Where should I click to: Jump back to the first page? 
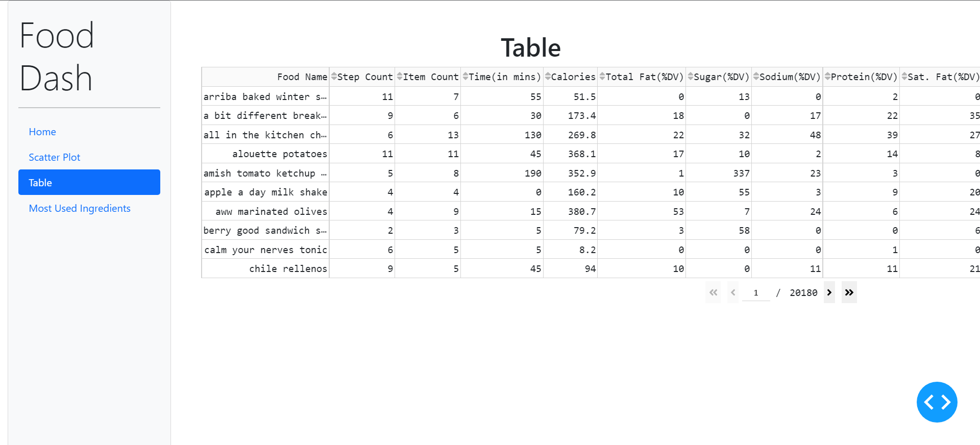(x=713, y=292)
